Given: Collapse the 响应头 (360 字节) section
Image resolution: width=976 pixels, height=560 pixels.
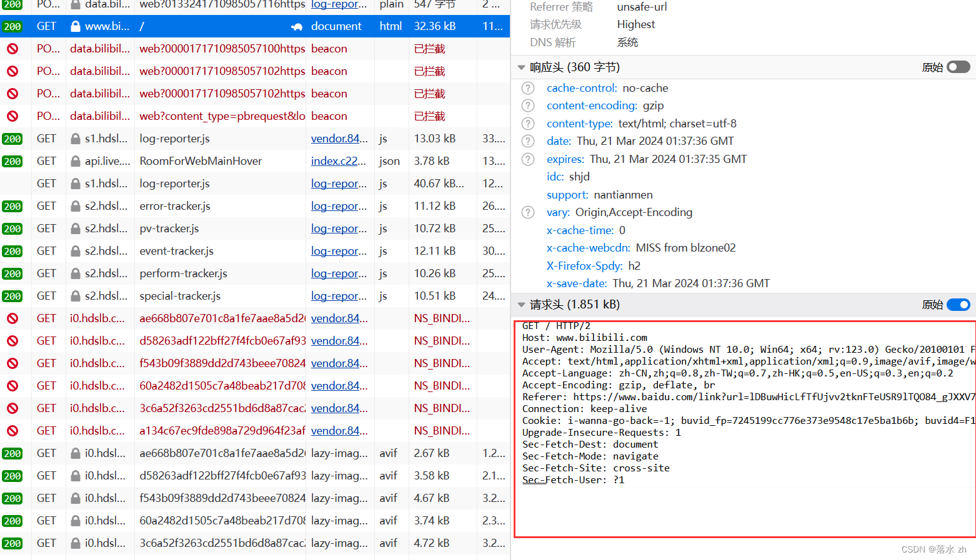Looking at the screenshot, I should [521, 67].
